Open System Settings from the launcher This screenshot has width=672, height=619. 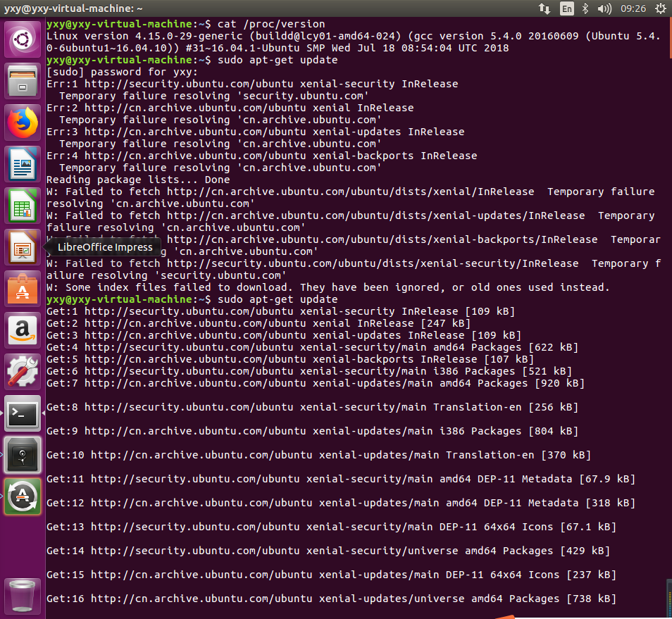tap(23, 371)
